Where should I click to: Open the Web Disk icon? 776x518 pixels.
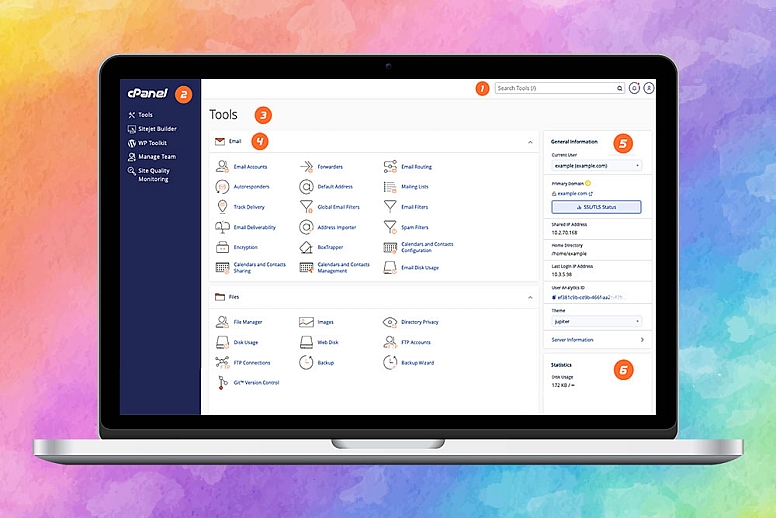coord(306,342)
